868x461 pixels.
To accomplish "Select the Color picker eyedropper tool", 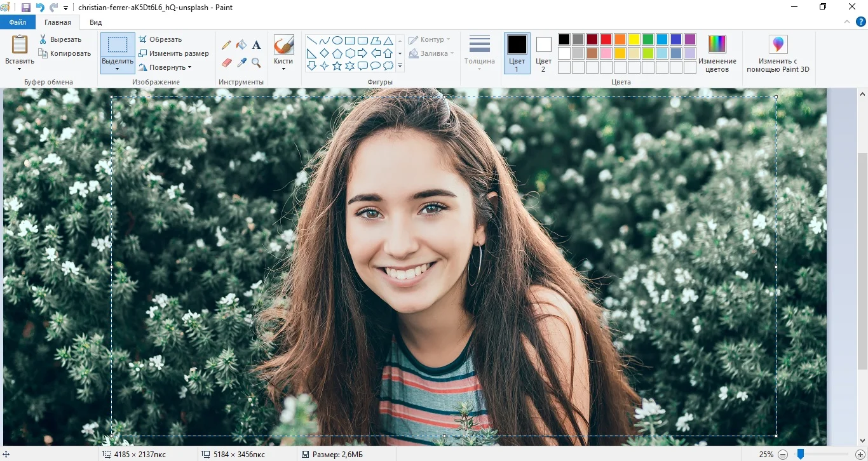I will pos(241,62).
